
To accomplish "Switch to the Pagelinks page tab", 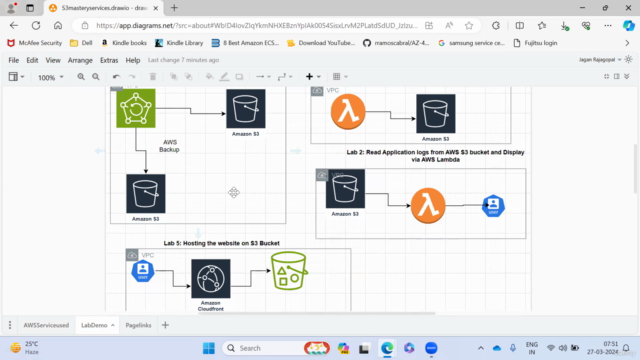I will pos(138,325).
